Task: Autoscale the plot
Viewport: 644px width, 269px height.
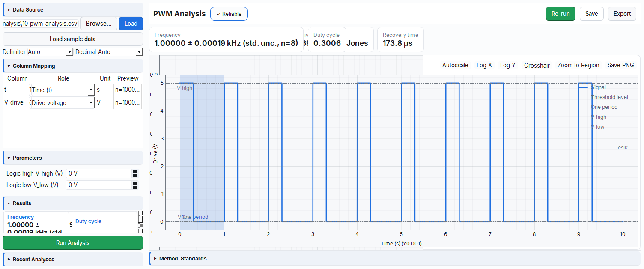Action: coord(455,65)
